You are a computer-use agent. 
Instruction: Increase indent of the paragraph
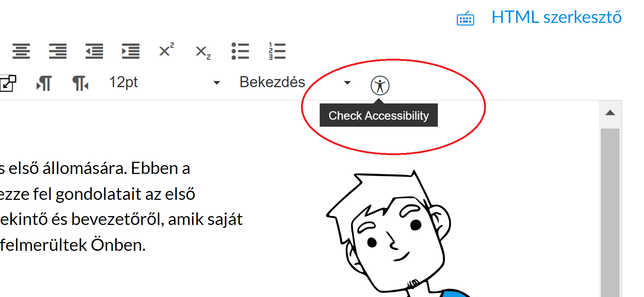pyautogui.click(x=131, y=51)
